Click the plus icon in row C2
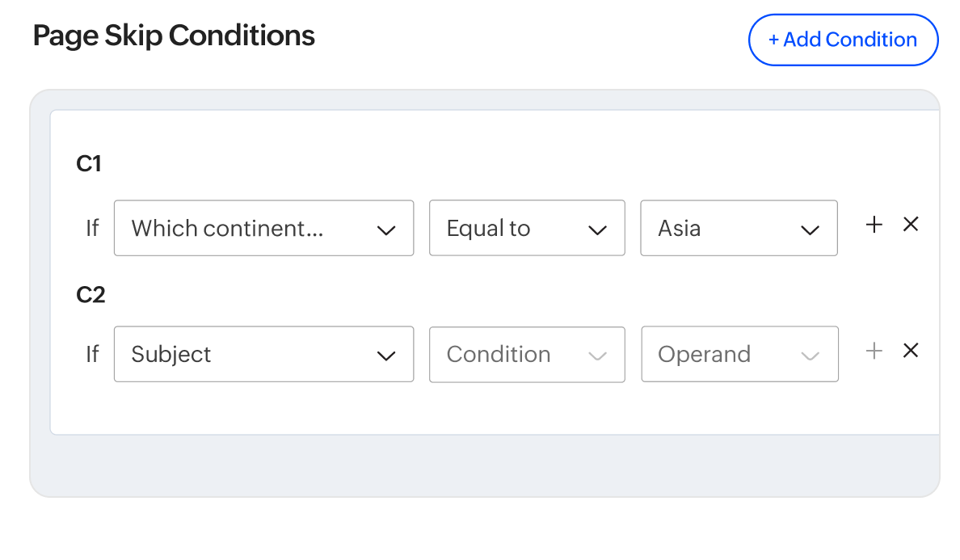Image resolution: width=960 pixels, height=560 pixels. pos(874,351)
